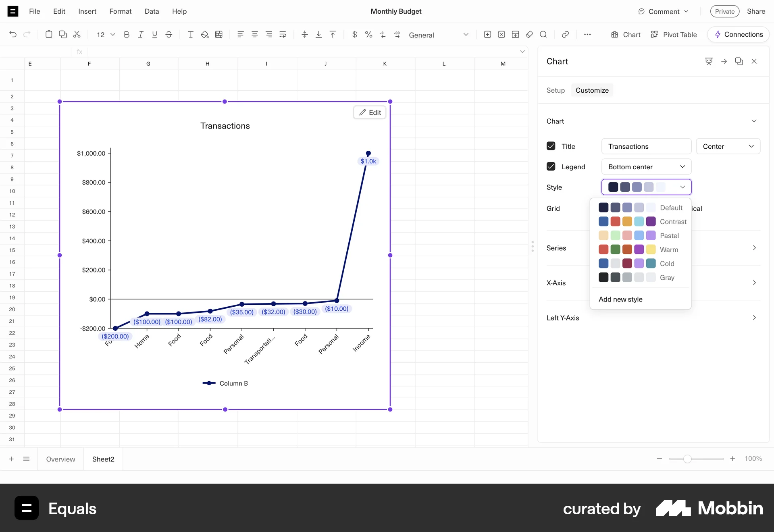The image size is (774, 532).
Task: Duplicate the chart from the Chart panel header
Action: tap(739, 61)
